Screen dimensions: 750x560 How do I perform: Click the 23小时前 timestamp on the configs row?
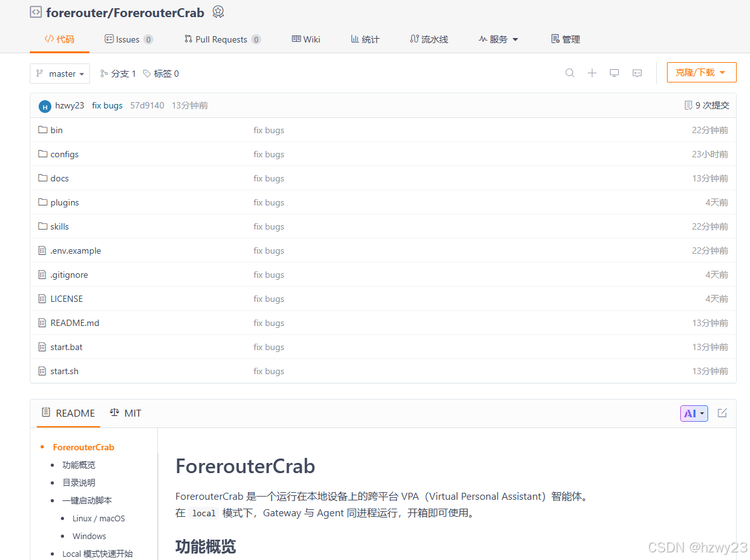point(710,154)
